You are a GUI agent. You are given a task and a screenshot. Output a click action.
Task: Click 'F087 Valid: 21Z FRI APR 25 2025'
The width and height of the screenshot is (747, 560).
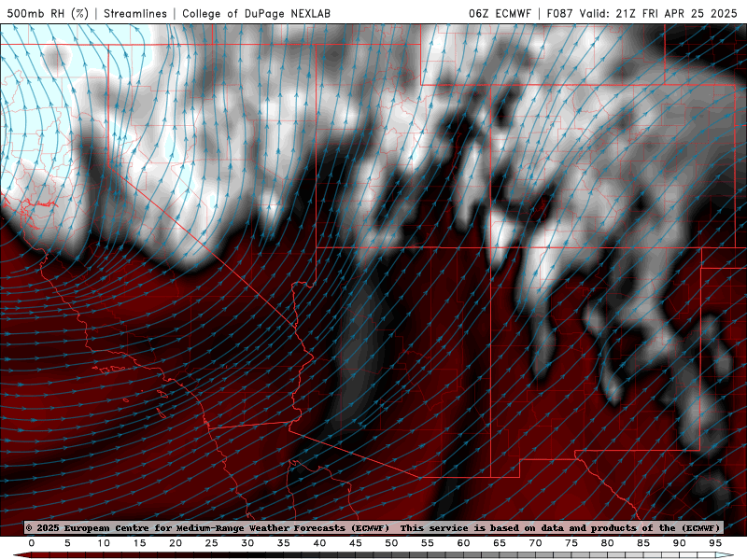[641, 13]
